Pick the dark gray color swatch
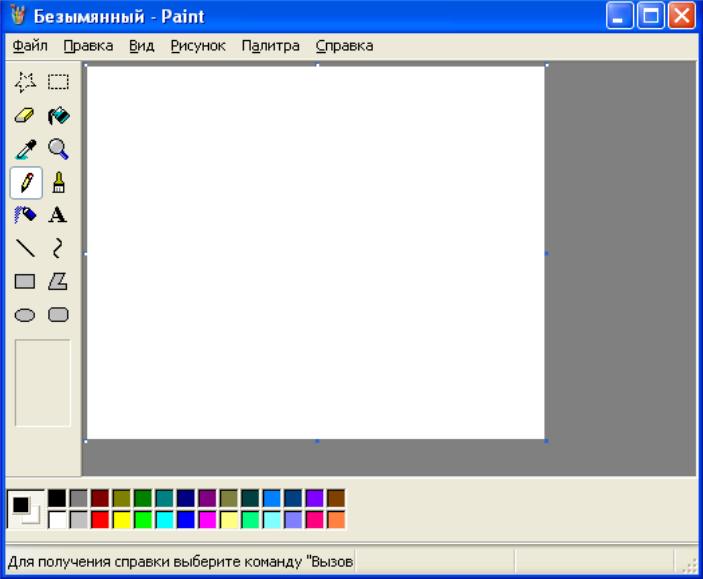This screenshot has width=703, height=579. pos(78,498)
